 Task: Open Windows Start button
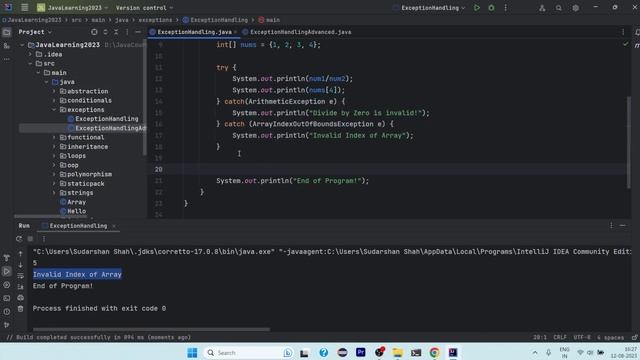pos(192,352)
